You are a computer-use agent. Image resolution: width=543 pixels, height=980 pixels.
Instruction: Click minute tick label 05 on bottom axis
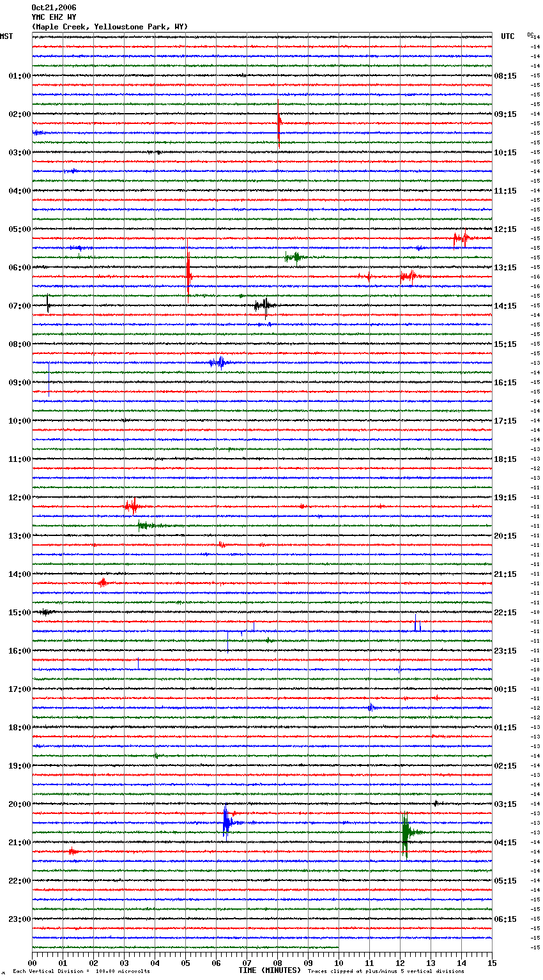[x=185, y=963]
